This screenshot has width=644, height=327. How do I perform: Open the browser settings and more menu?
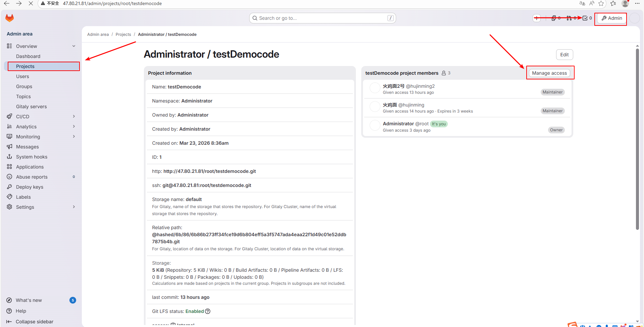click(637, 3)
